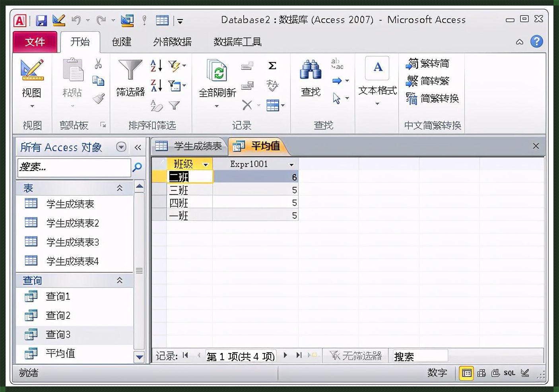Go to last record button
The width and height of the screenshot is (559, 392).
(x=299, y=355)
